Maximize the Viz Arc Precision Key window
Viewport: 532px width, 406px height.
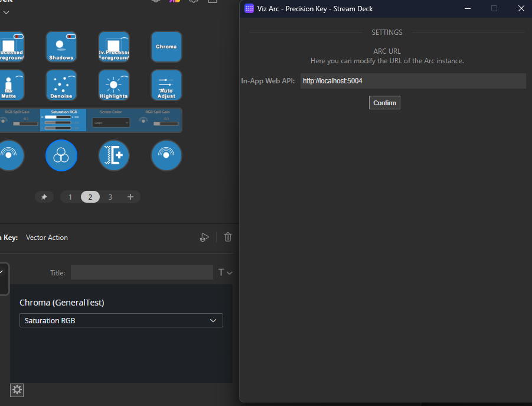click(x=494, y=8)
